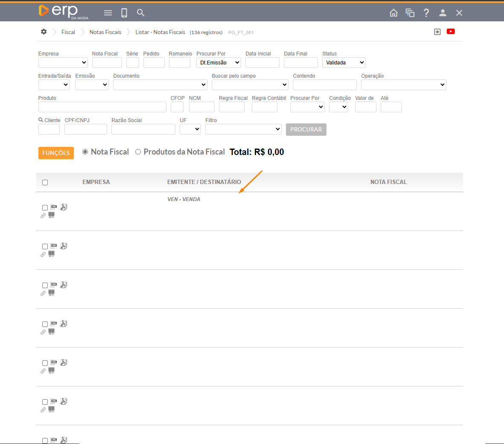Viewport: 504px width, 444px height.
Task: Tick the checkbox of the first invoice row
Action: (x=45, y=208)
